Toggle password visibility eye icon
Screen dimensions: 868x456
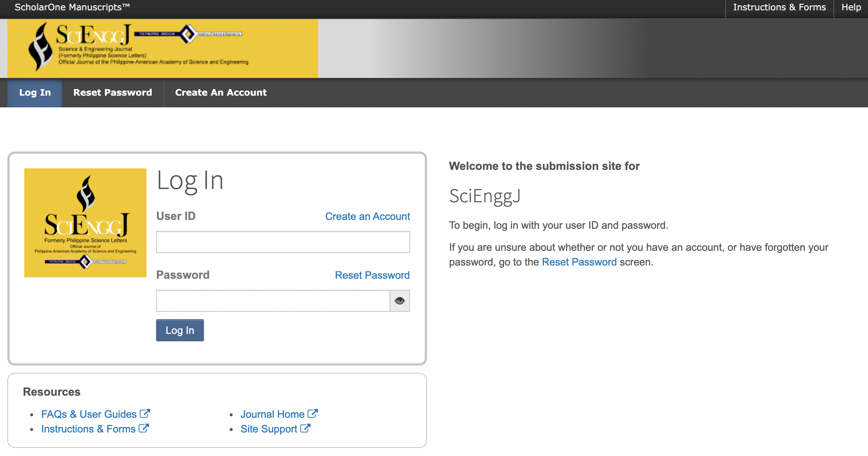point(399,301)
